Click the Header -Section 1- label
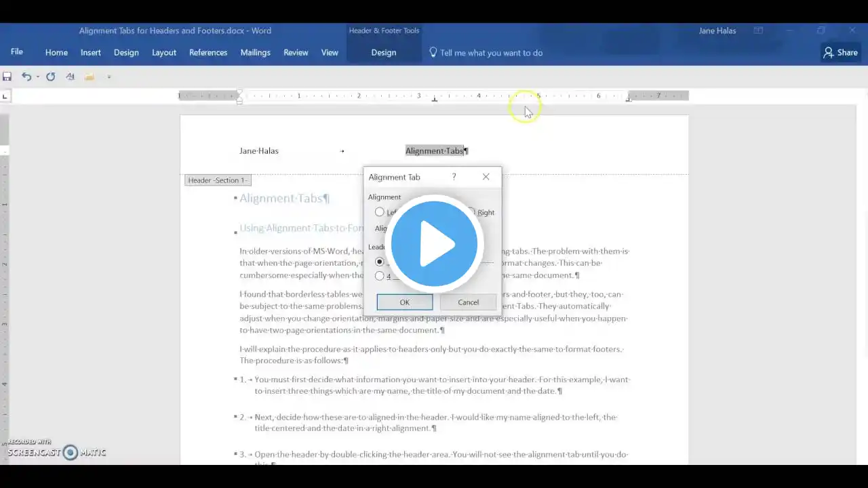The width and height of the screenshot is (868, 488). tap(218, 180)
